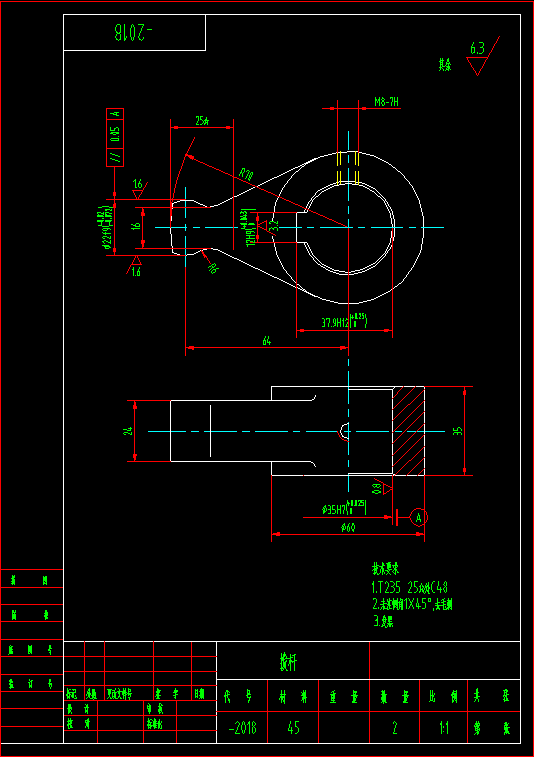Screen dimensions: 534x757
Task: Select the M8-7H thread annotation
Action: (386, 102)
